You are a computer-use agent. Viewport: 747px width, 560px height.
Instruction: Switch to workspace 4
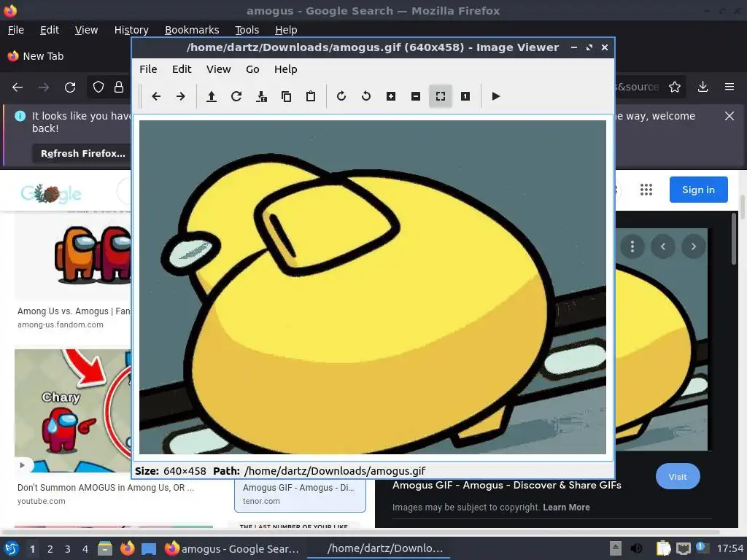85,549
